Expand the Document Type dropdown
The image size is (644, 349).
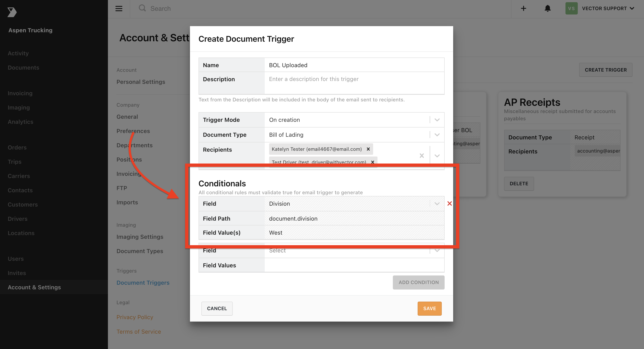point(437,135)
